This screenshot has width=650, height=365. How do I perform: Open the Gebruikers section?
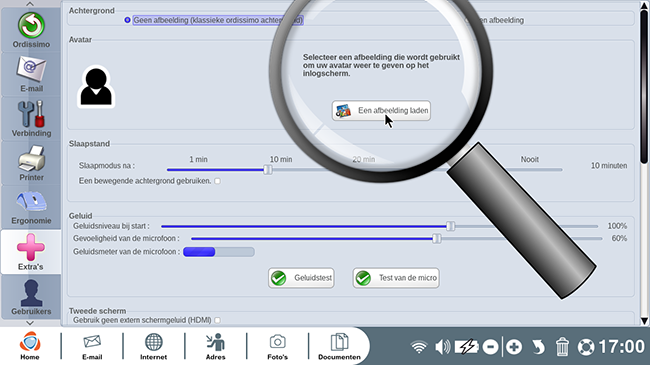(x=31, y=297)
